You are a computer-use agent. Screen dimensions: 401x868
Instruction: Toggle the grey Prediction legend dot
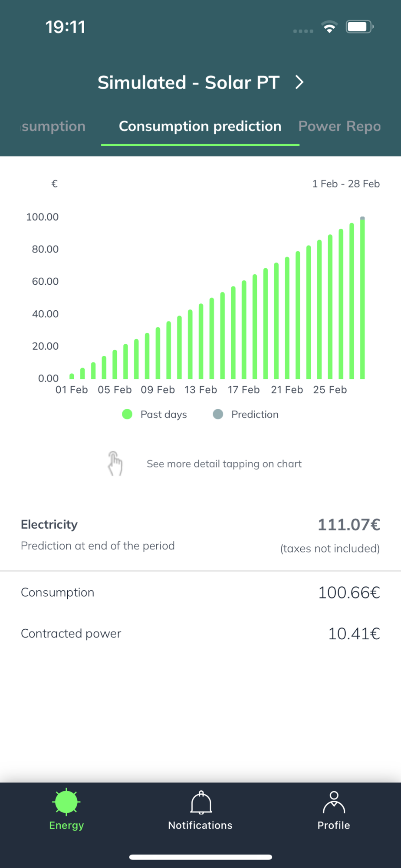tap(218, 414)
